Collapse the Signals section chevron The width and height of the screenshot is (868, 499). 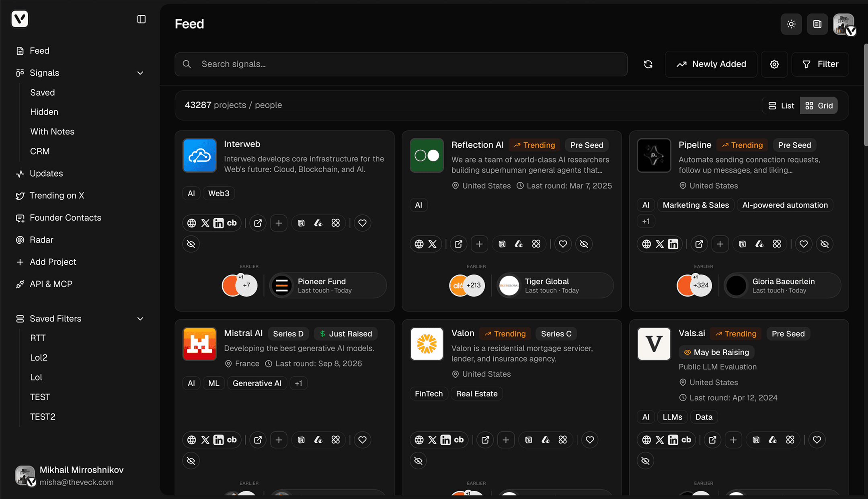tap(140, 73)
